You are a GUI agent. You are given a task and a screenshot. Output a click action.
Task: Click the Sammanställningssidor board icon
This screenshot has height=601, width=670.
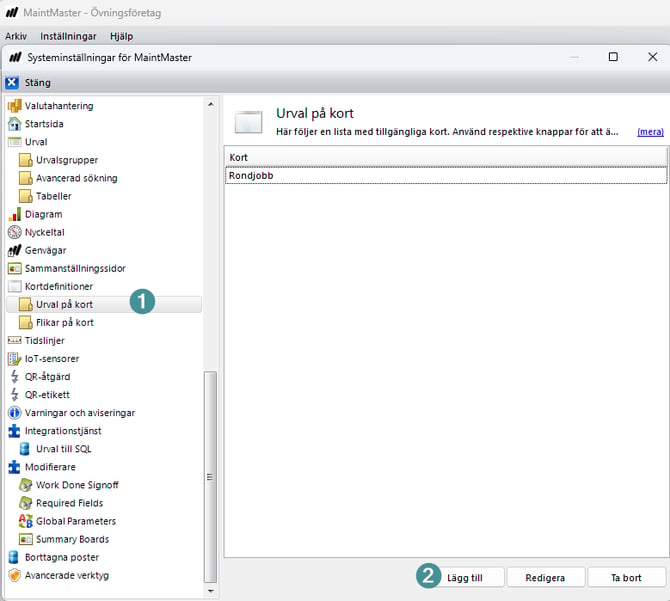[15, 268]
